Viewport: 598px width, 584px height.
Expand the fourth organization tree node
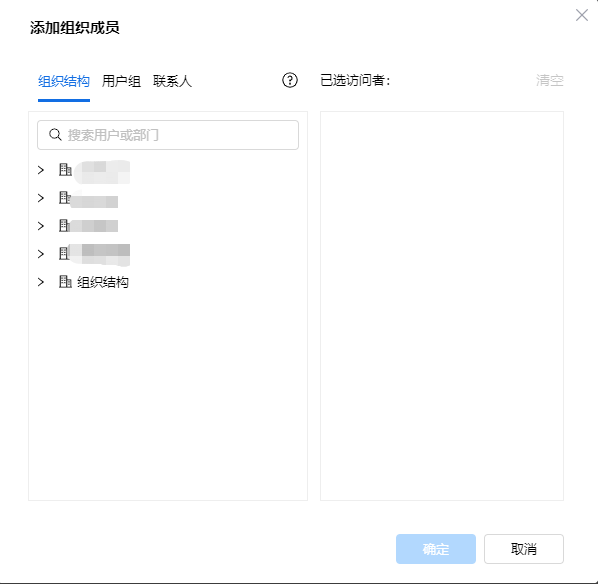(41, 254)
